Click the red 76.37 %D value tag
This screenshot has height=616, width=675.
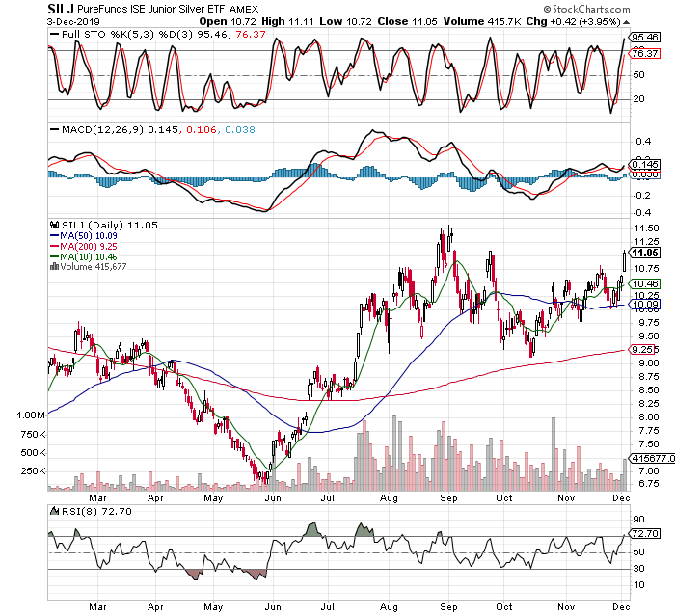click(645, 54)
